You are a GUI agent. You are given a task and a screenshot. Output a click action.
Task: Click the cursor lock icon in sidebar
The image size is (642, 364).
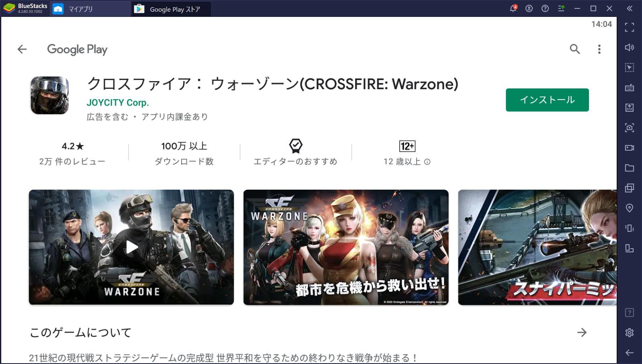pos(630,67)
